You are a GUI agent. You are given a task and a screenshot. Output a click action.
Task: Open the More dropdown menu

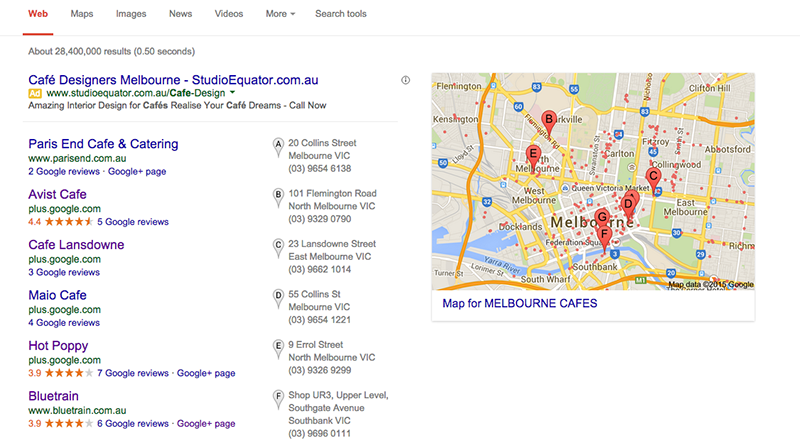point(280,14)
